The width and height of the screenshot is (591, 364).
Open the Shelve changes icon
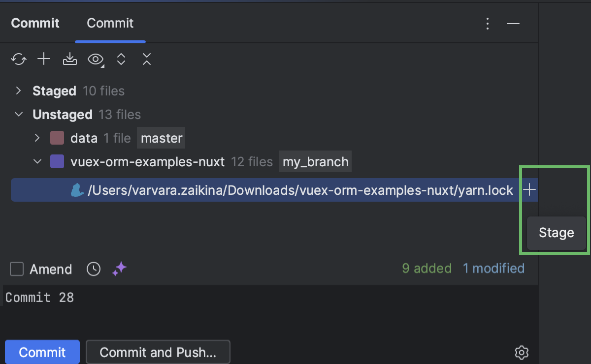69,59
